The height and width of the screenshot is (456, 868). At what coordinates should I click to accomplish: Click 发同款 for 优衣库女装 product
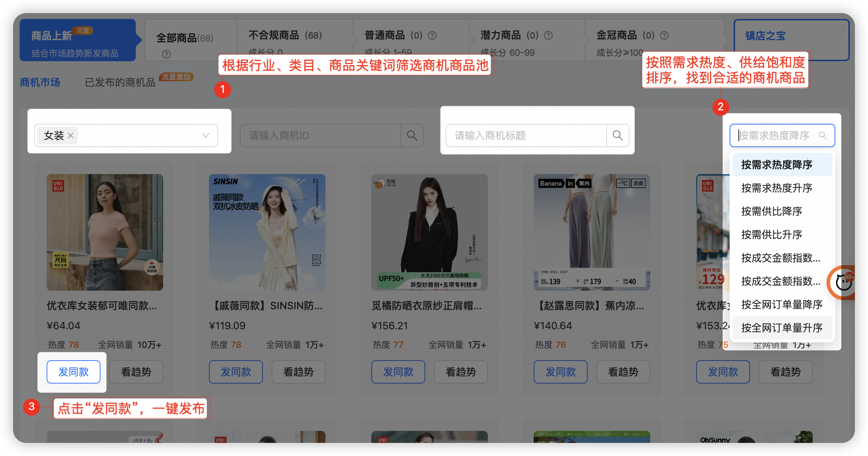pos(74,372)
